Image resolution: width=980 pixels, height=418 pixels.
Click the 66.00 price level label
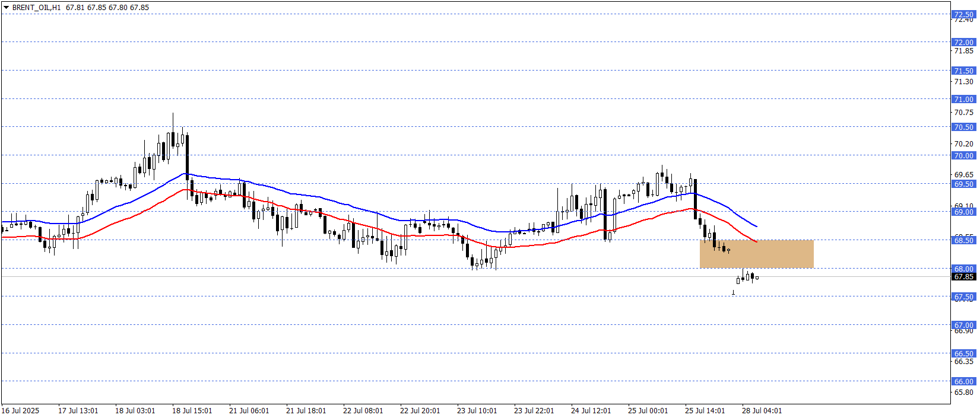tap(963, 381)
